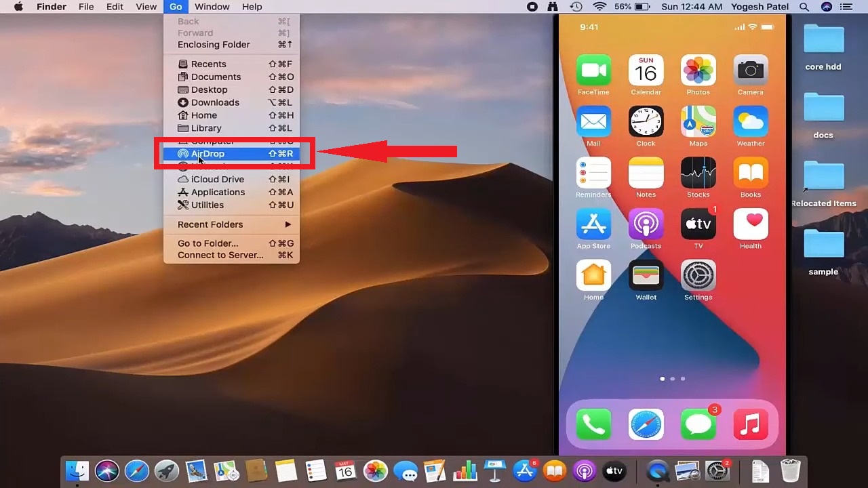Image resolution: width=868 pixels, height=488 pixels.
Task: Open Spotlight search from the menu bar
Action: pos(804,7)
